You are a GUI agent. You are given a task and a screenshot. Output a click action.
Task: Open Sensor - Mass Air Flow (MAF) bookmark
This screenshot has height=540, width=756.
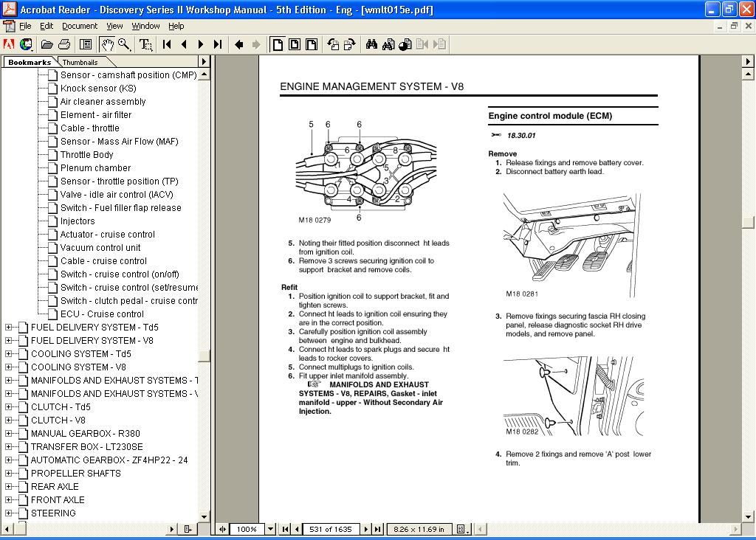click(119, 142)
